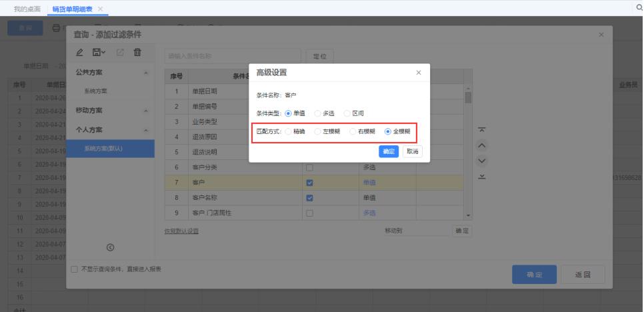
Task: Switch to 我的桌面 tab
Action: click(x=27, y=9)
